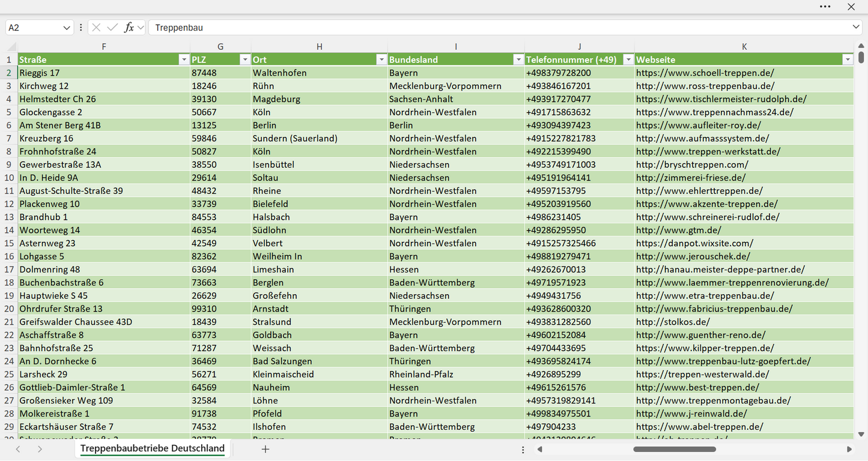Select column H header
The image size is (868, 461).
(x=320, y=46)
